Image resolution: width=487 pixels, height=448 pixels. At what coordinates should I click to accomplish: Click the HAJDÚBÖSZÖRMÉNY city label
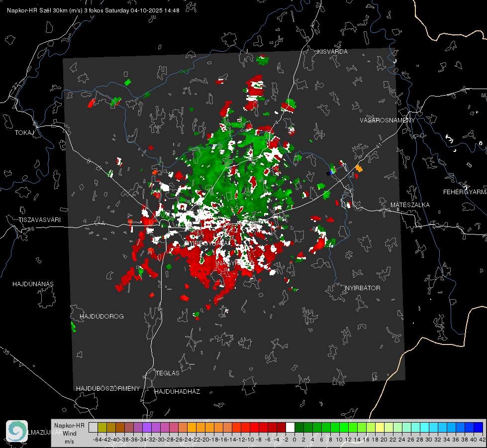[108, 388]
